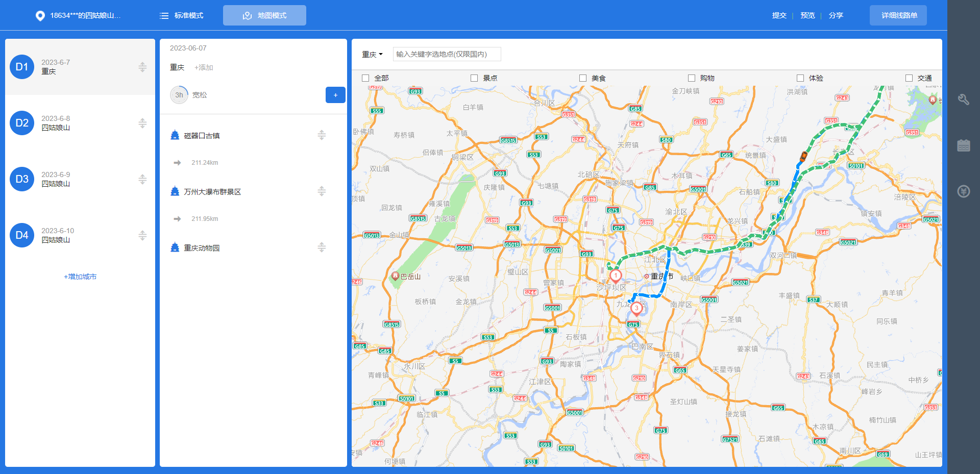
Task: Switch to 标准模式 tab
Action: click(x=182, y=16)
